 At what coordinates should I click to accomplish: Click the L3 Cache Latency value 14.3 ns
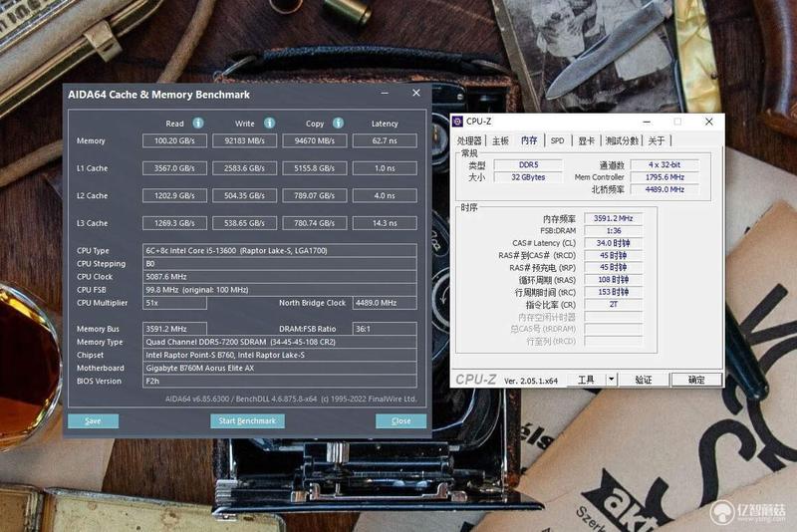point(385,223)
